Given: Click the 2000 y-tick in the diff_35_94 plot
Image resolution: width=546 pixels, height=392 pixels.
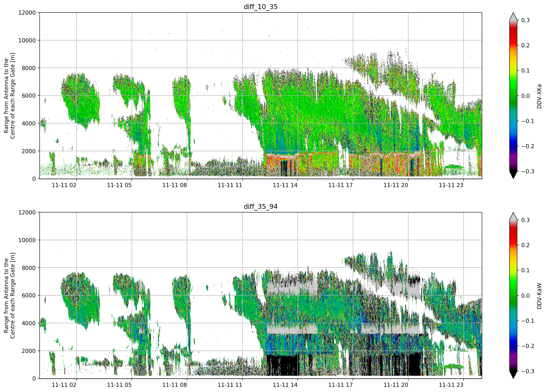Looking at the screenshot, I should (x=29, y=351).
